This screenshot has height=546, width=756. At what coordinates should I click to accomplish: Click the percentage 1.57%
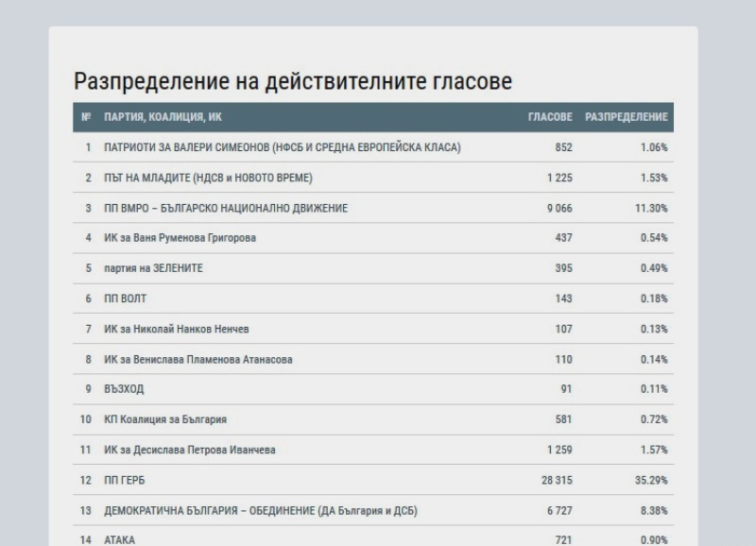[x=654, y=450]
